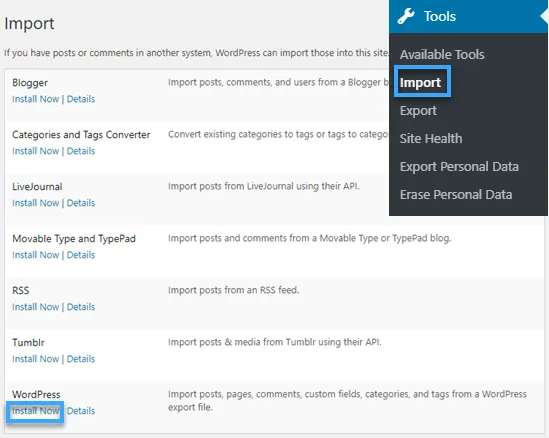
Task: View Details for LiveJournal importer
Action: 81,203
